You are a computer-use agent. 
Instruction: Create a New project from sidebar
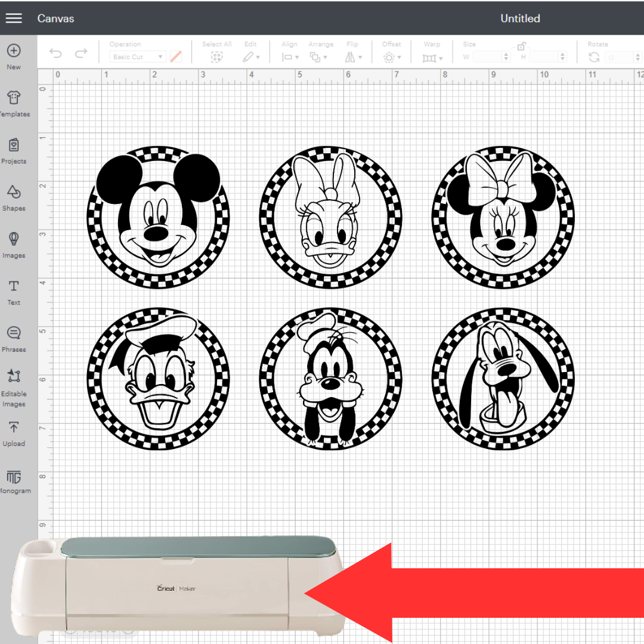click(x=14, y=57)
